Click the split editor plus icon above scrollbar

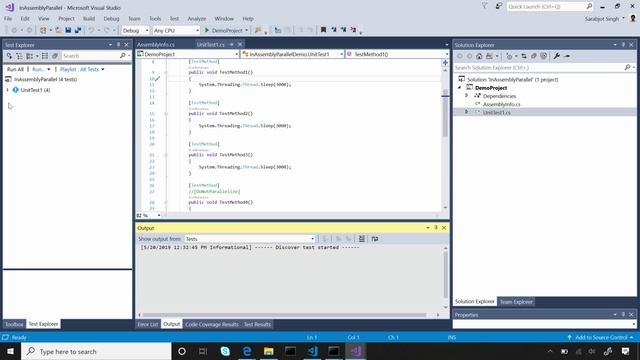pyautogui.click(x=445, y=62)
